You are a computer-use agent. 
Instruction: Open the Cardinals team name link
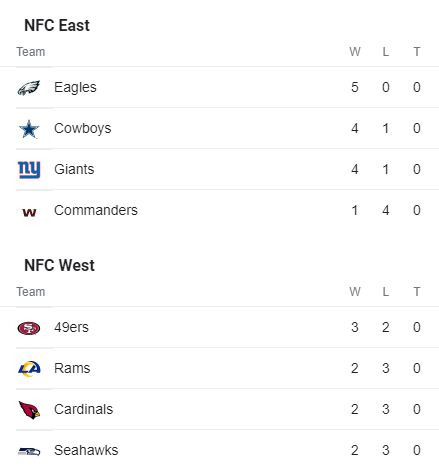click(x=84, y=409)
